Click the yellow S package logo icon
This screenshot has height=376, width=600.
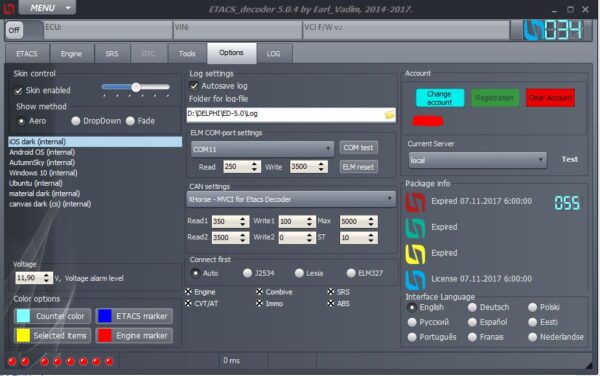click(415, 254)
